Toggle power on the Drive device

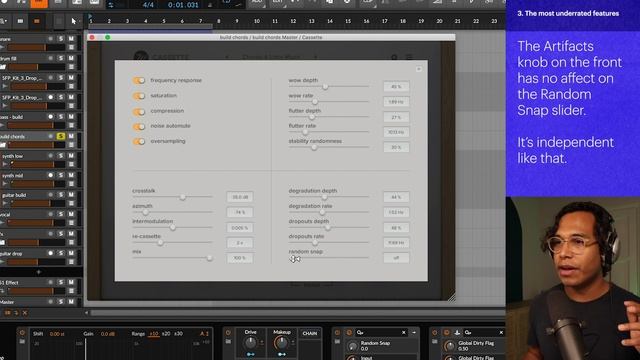click(x=228, y=333)
